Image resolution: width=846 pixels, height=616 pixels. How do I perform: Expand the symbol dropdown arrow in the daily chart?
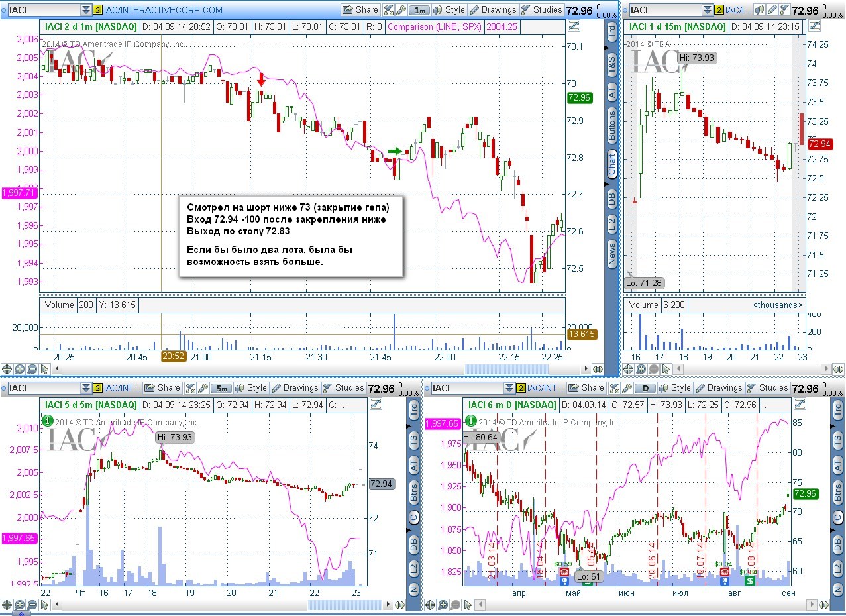pos(509,388)
